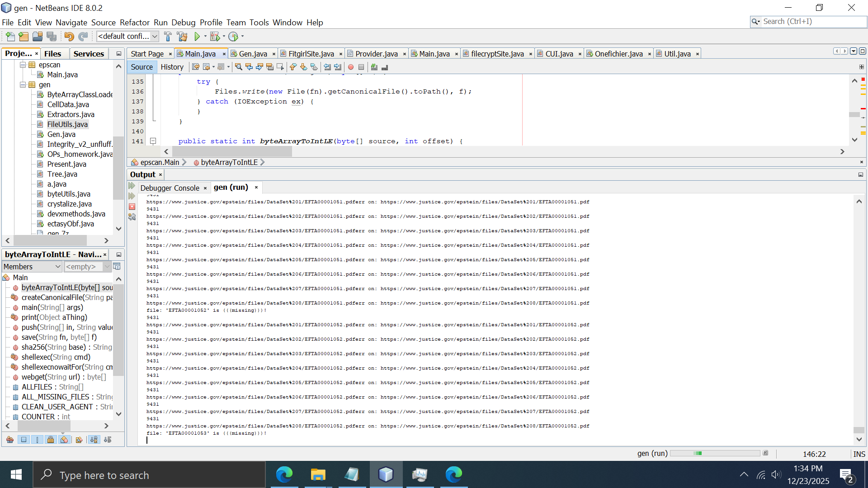
Task: Open the Refactor menu
Action: (134, 22)
